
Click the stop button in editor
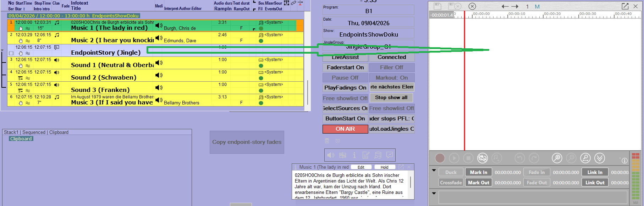click(x=468, y=158)
